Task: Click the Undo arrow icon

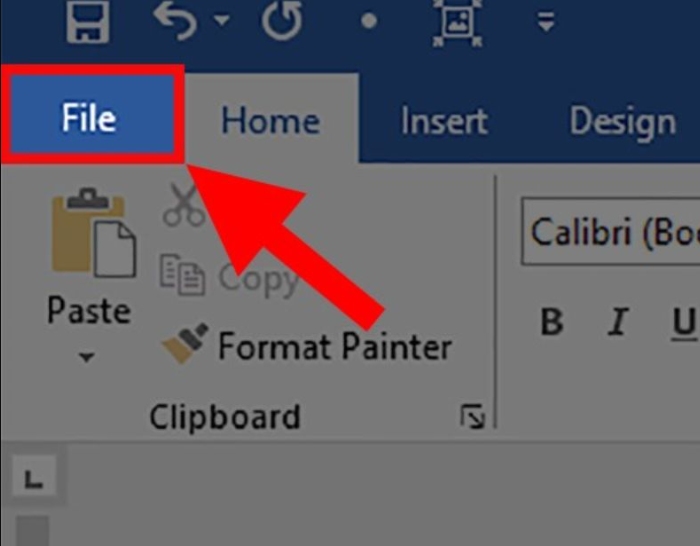Action: [x=175, y=21]
